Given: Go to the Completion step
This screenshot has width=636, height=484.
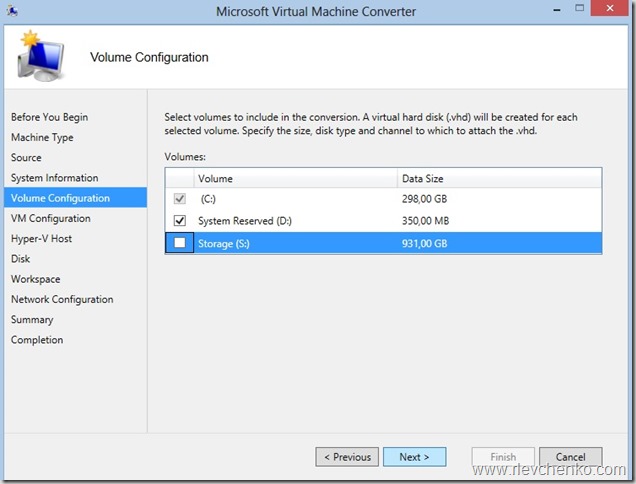Looking at the screenshot, I should click(37, 340).
